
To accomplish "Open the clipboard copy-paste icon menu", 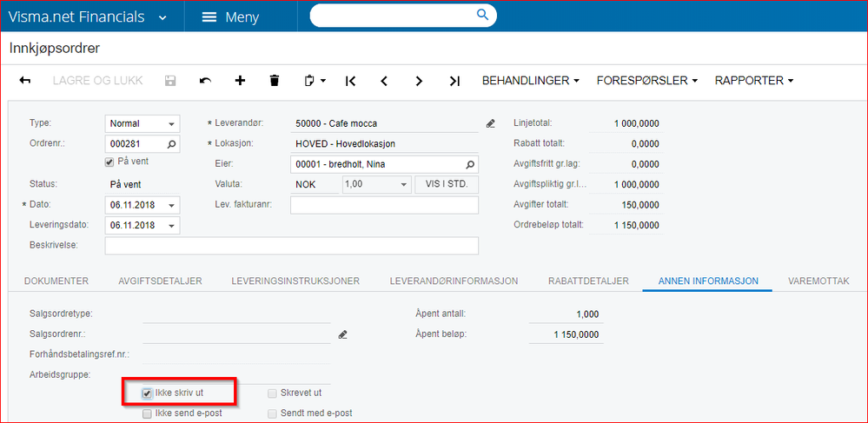I will click(x=315, y=81).
